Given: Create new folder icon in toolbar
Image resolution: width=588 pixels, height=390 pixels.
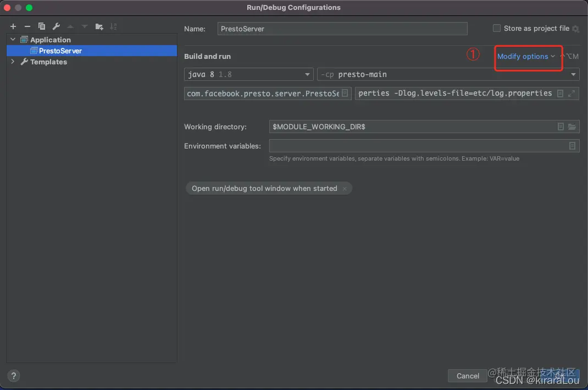Looking at the screenshot, I should (x=99, y=26).
